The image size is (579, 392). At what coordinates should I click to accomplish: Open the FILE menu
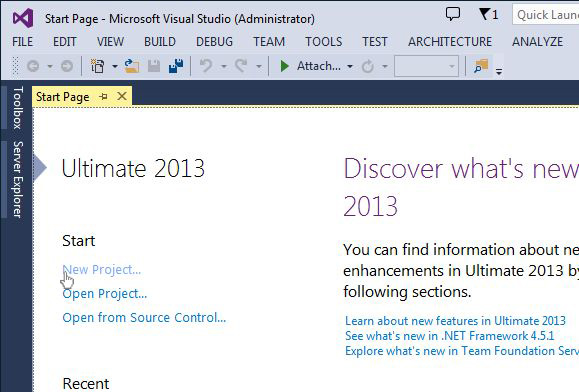[x=23, y=42]
